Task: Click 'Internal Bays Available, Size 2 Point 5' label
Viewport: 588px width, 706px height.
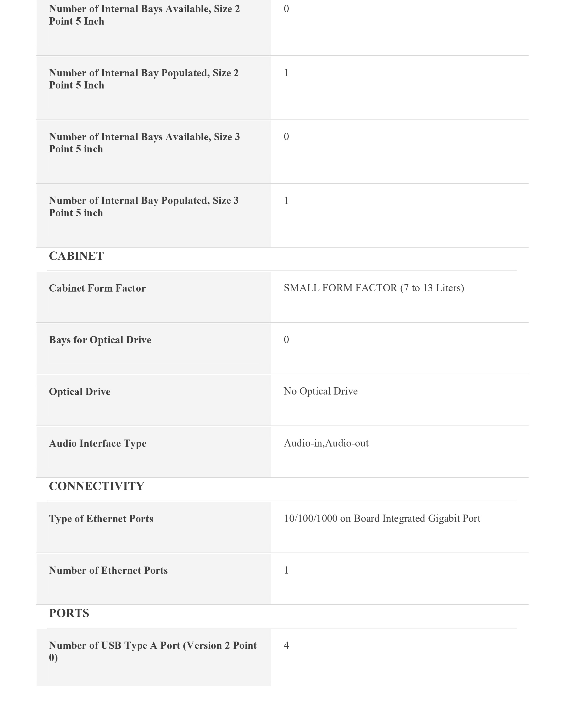Action: pos(144,15)
